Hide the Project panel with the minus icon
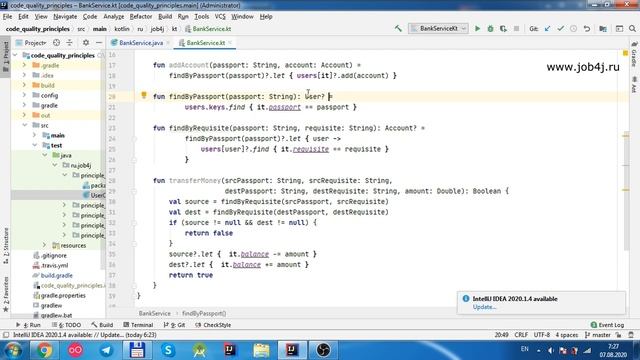Screen dimensions: 640x360 click(99, 42)
